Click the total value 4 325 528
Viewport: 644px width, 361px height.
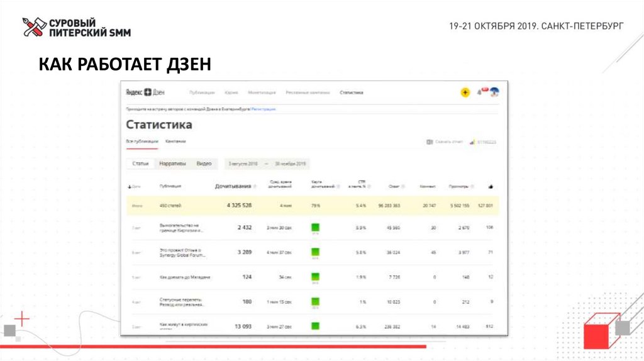pos(239,206)
